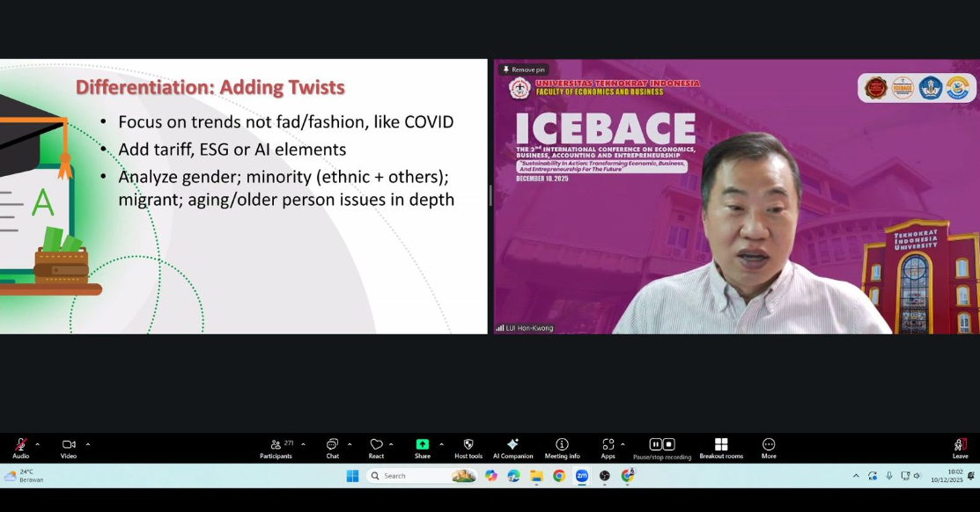980x512 pixels.
Task: Expand the video options caret
Action: 88,444
